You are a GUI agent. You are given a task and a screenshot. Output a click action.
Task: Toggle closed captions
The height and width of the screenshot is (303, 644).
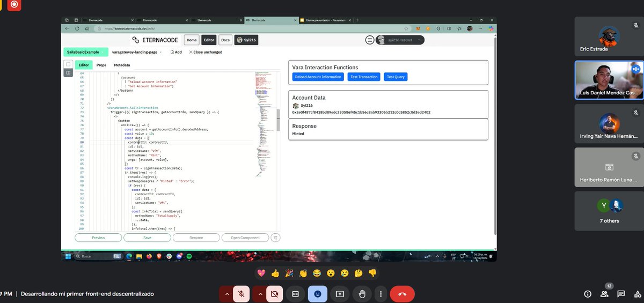click(x=295, y=294)
